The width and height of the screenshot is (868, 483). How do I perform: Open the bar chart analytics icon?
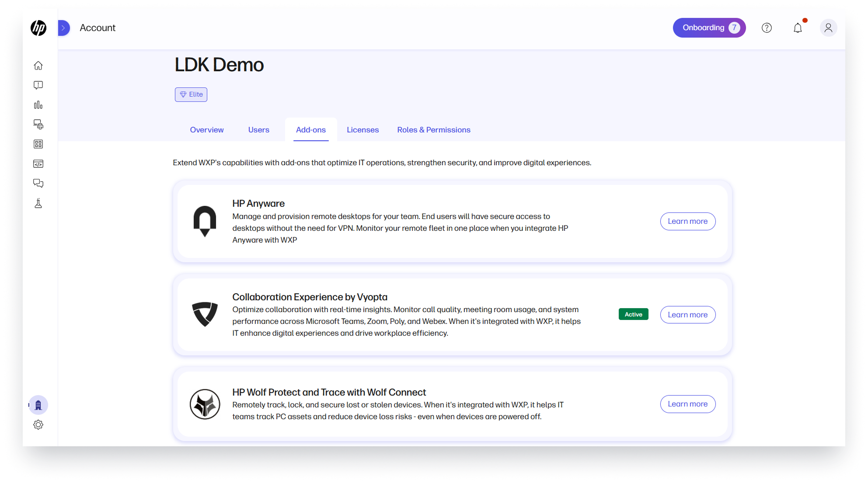pyautogui.click(x=38, y=105)
